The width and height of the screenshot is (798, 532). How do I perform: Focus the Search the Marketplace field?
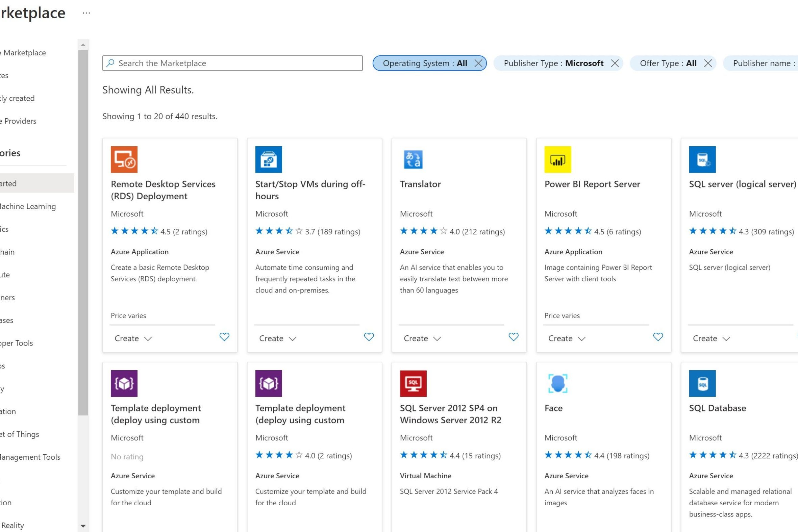(x=232, y=63)
